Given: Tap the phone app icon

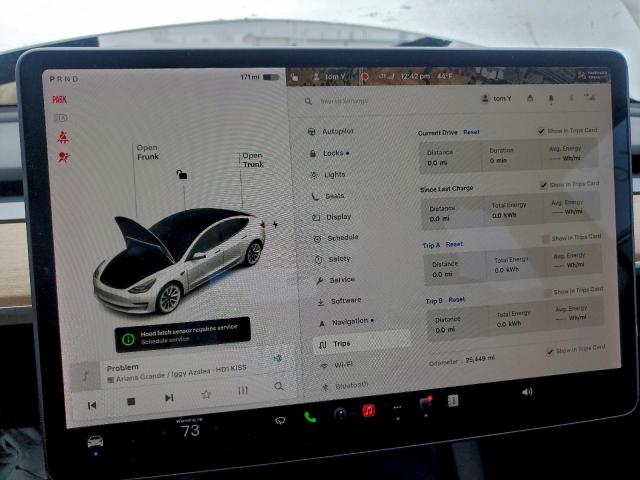Looking at the screenshot, I should point(310,417).
